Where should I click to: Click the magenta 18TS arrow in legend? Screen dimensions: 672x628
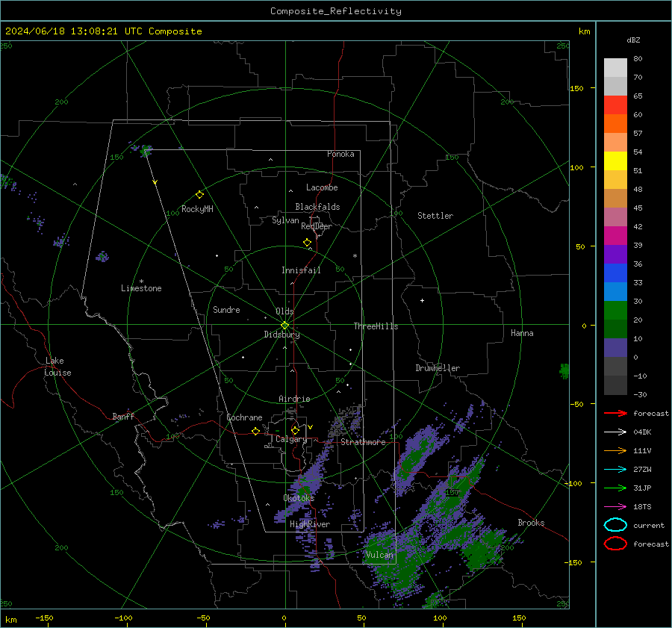point(615,507)
